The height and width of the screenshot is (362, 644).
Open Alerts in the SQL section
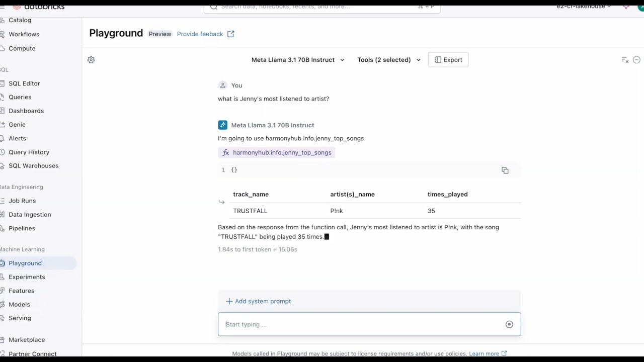tap(17, 138)
